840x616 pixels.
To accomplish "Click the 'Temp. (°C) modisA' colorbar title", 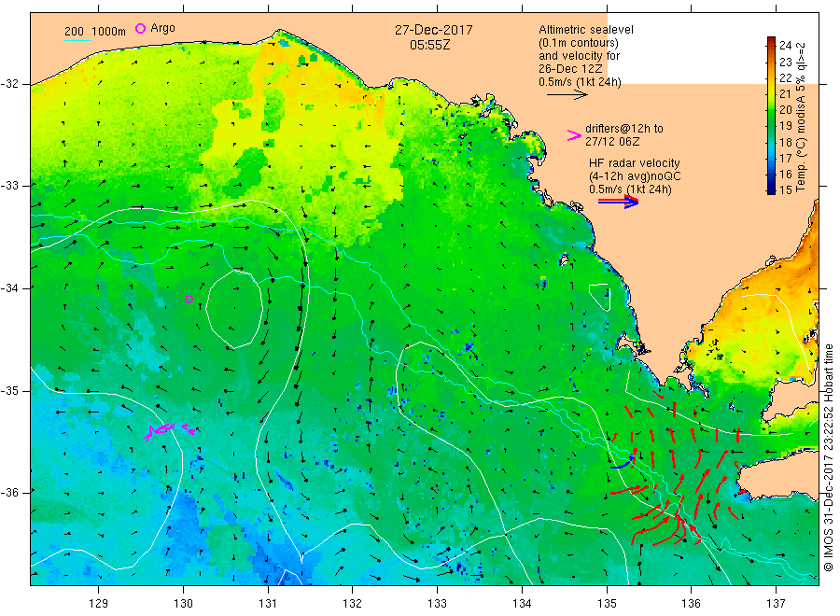I will click(801, 117).
